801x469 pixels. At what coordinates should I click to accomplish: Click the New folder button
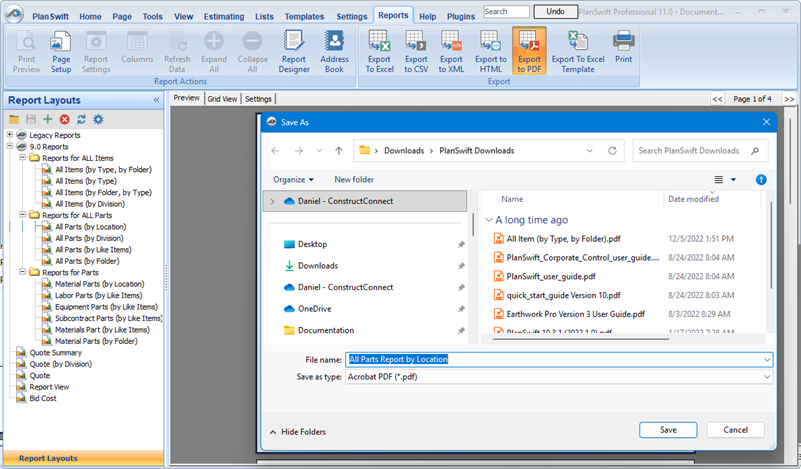354,179
